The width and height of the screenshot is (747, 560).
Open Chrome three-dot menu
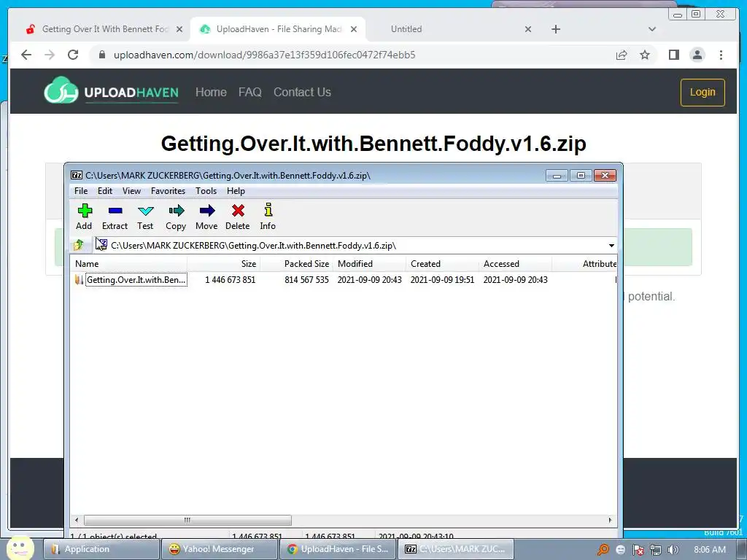click(721, 55)
